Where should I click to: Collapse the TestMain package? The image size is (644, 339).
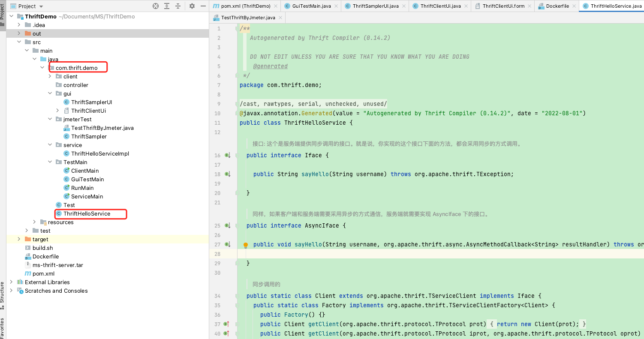pyautogui.click(x=50, y=162)
